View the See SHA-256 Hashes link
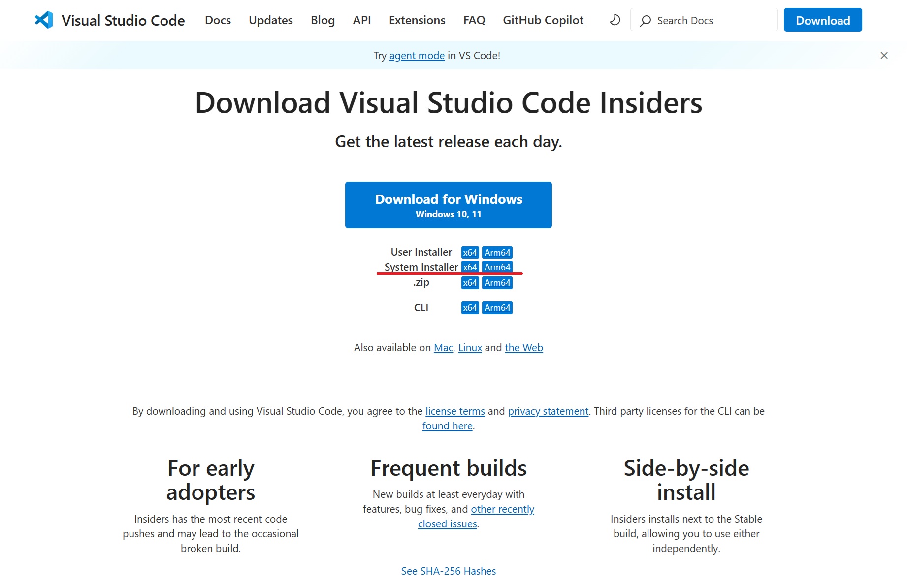Image resolution: width=907 pixels, height=588 pixels. (448, 571)
